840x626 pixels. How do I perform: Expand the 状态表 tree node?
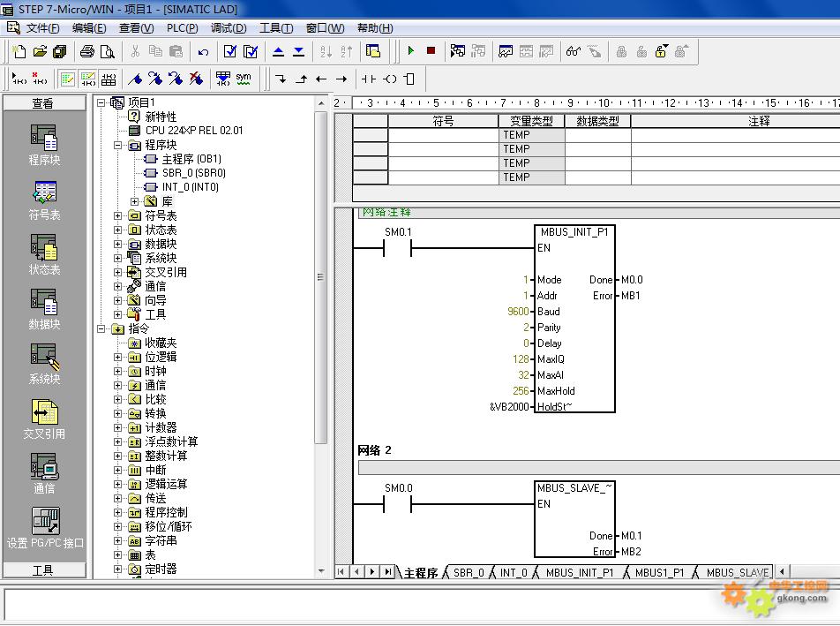point(117,230)
